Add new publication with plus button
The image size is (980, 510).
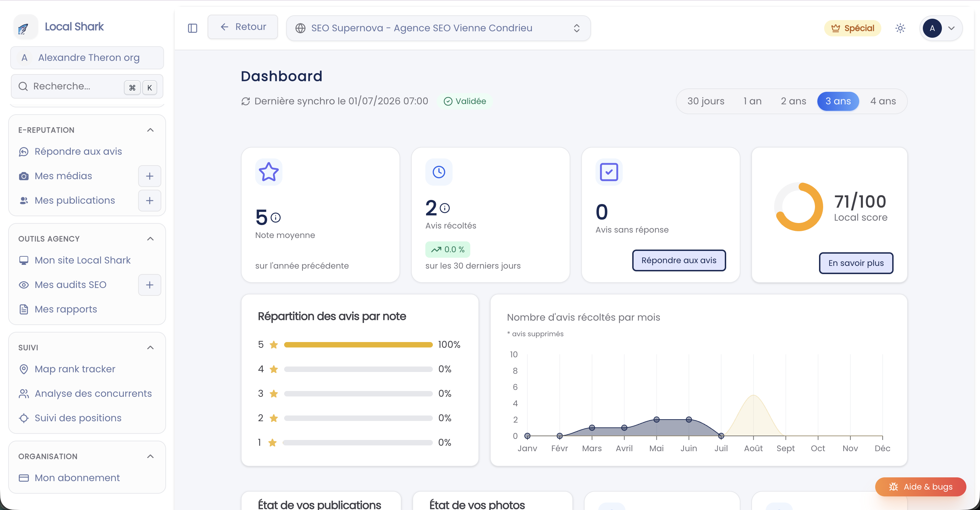coord(149,200)
